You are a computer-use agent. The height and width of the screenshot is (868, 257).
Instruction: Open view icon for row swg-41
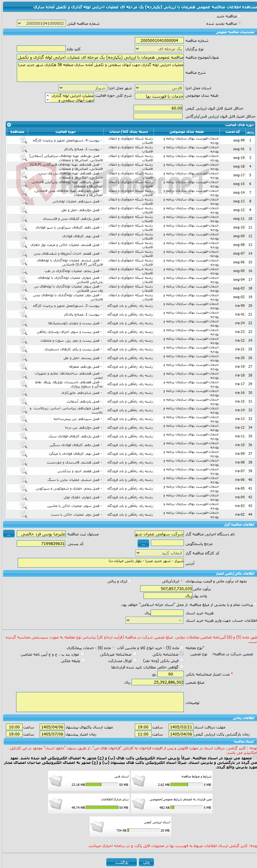pos(23,149)
